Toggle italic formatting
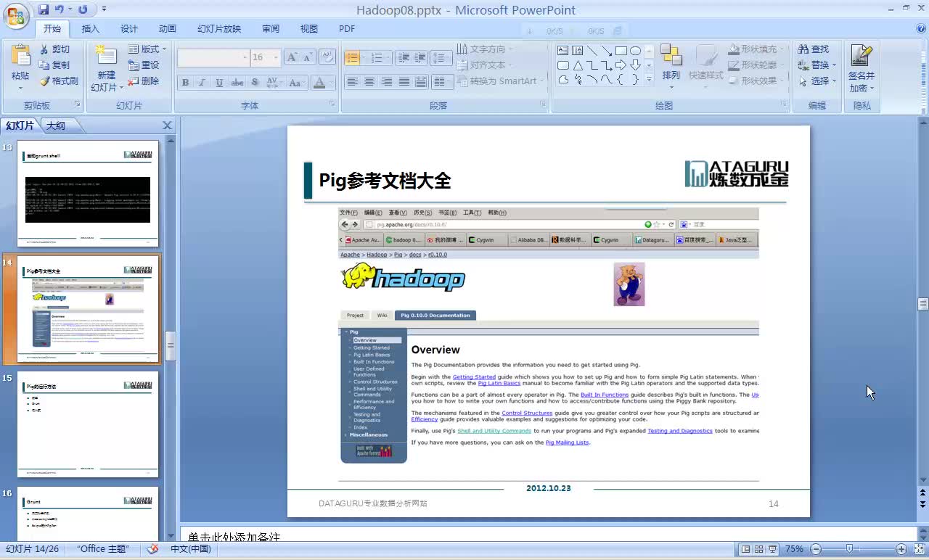 pyautogui.click(x=202, y=83)
